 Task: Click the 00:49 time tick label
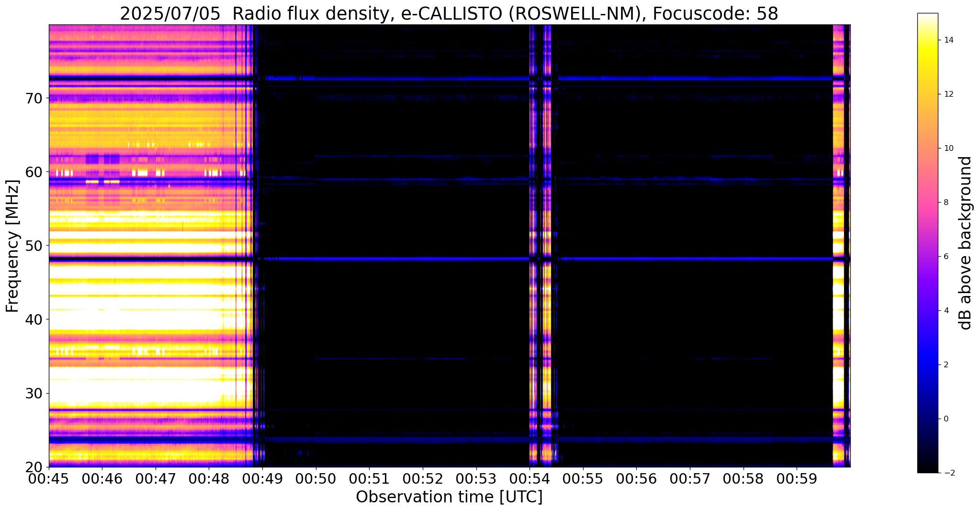tap(262, 478)
